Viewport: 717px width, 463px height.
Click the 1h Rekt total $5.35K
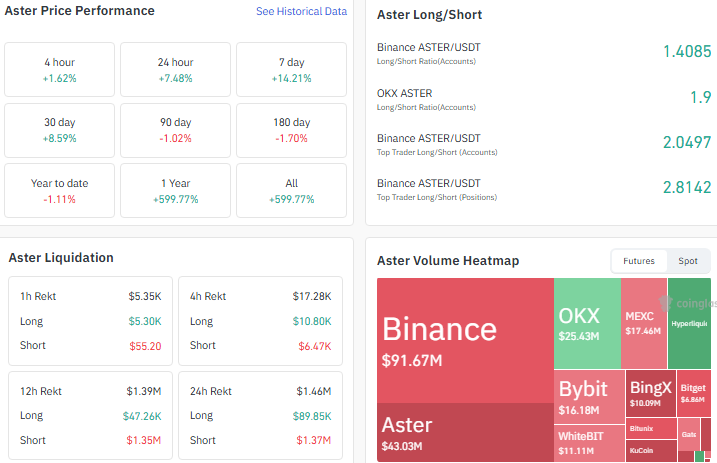[x=145, y=297]
